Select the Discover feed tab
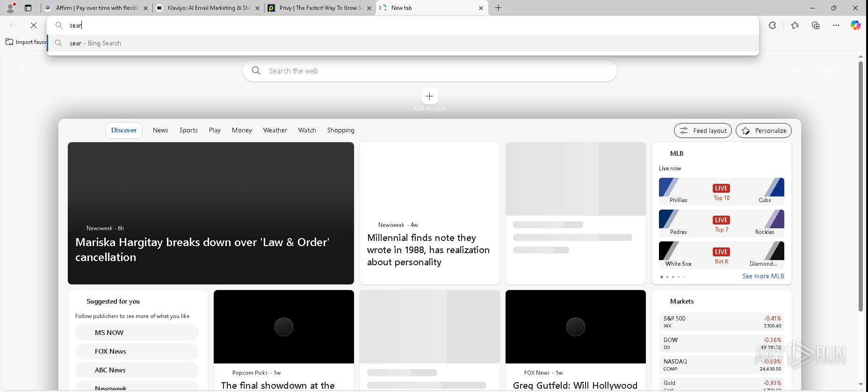The image size is (868, 392). 124,130
